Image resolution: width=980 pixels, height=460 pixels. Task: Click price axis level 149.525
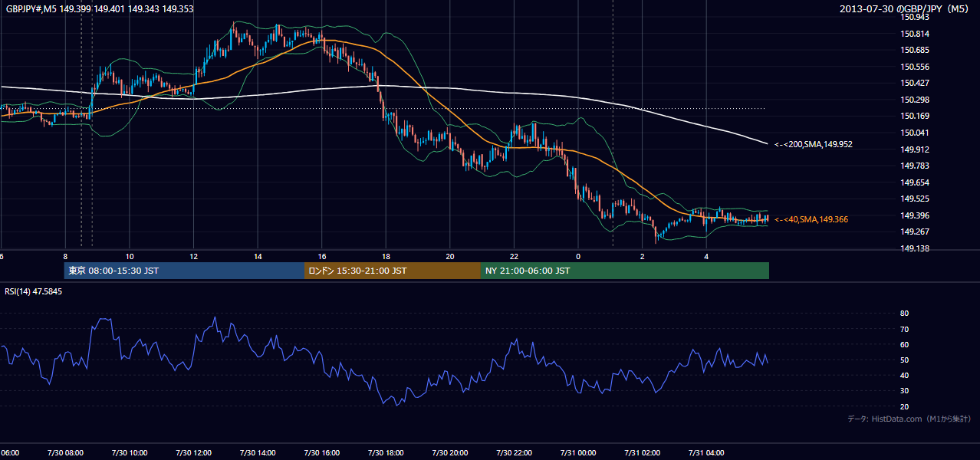pyautogui.click(x=914, y=199)
